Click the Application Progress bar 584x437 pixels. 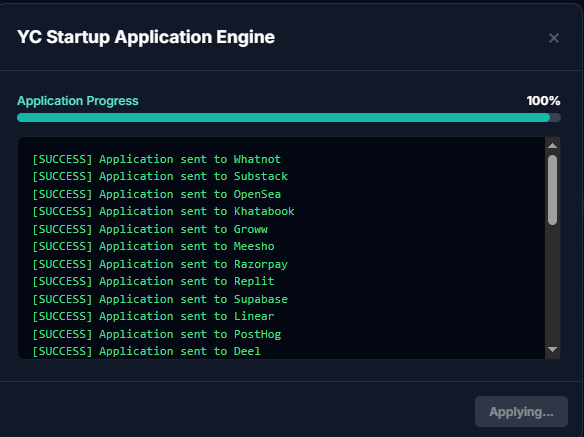coord(289,118)
